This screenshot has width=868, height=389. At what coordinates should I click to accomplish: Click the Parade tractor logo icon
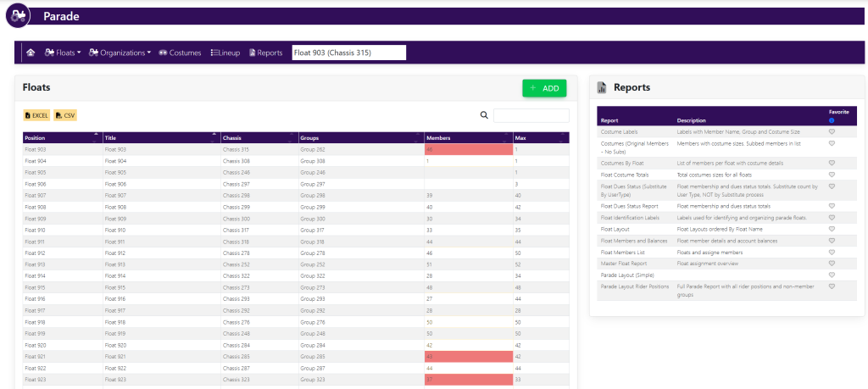coord(19,15)
